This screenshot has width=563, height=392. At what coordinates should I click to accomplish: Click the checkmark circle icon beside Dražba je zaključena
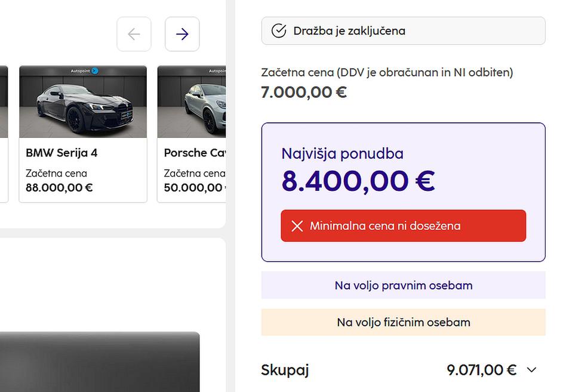[278, 30]
